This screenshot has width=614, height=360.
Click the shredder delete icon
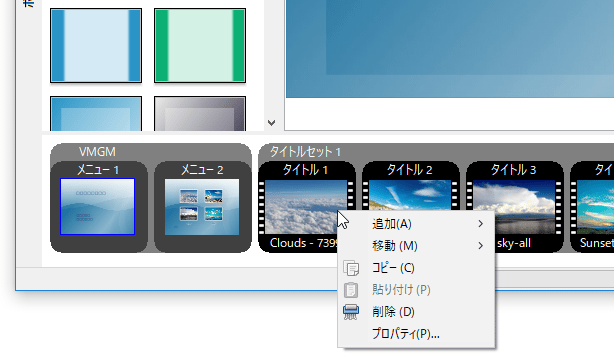tap(351, 312)
